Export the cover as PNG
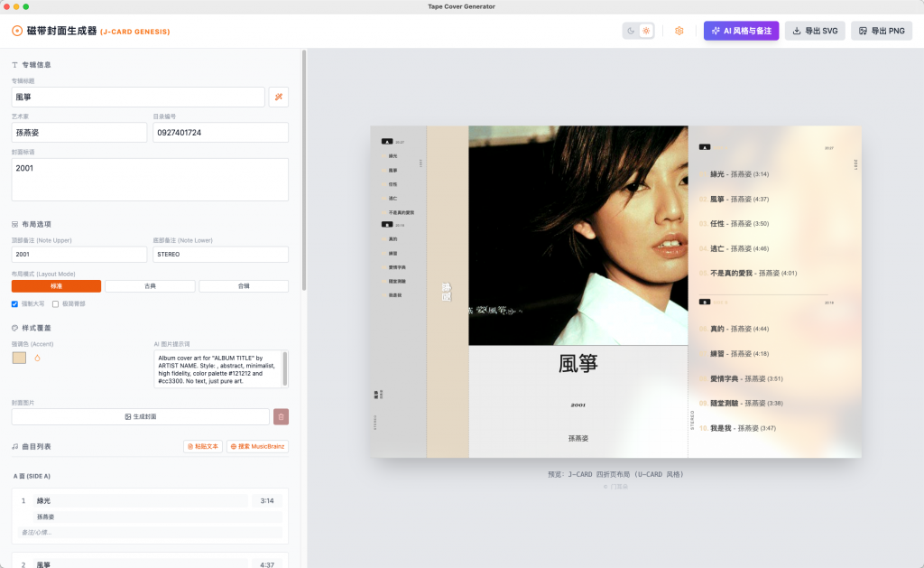 pyautogui.click(x=881, y=31)
